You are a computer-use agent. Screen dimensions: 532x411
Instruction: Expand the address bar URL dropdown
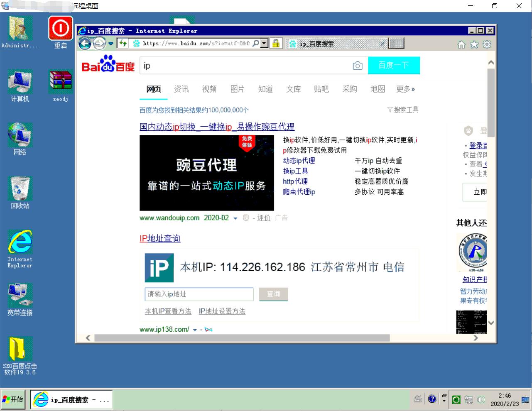264,43
